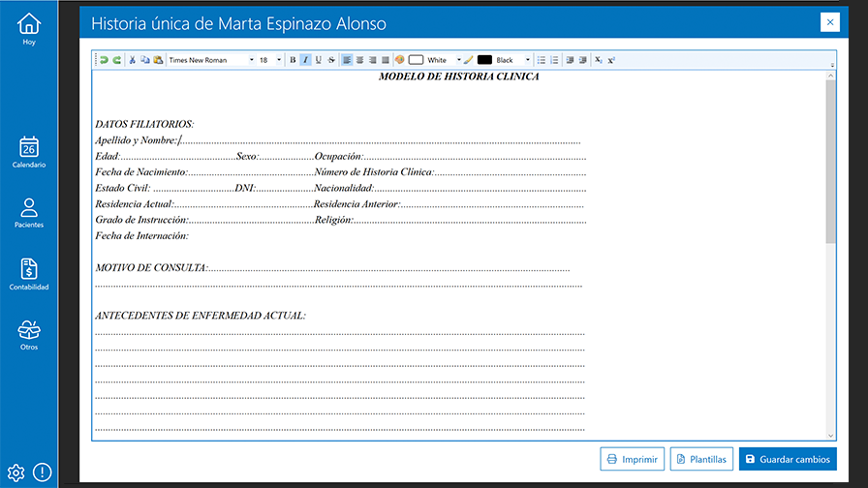Click the undo arrow in the editor toolbar

(105, 60)
